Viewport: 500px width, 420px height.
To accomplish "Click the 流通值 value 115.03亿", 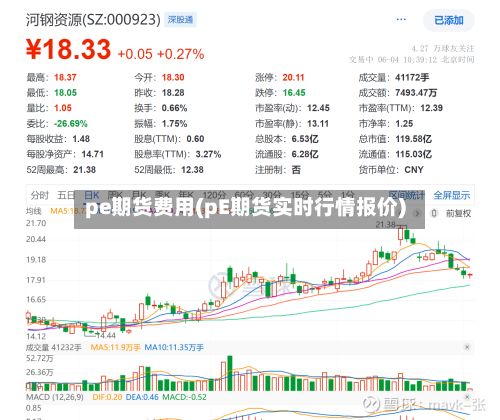I will [x=413, y=154].
